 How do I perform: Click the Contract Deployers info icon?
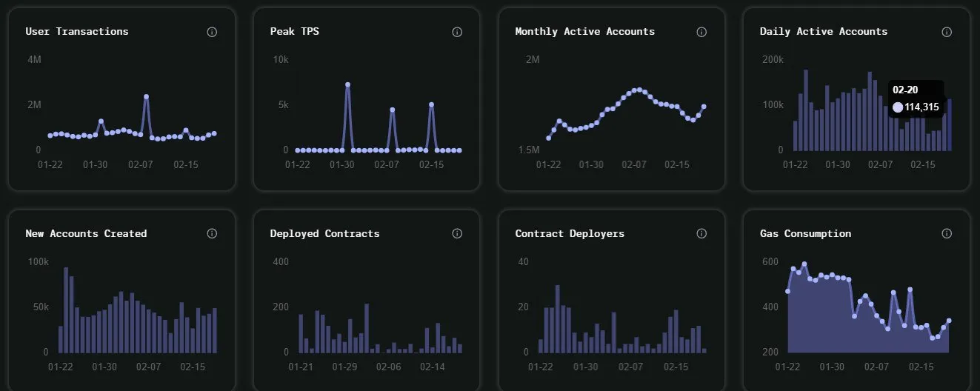coord(701,233)
